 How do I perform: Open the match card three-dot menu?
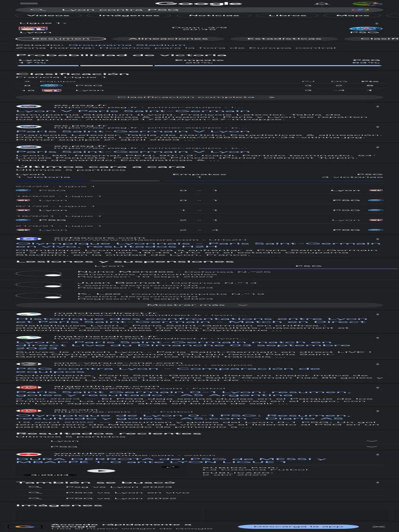point(376,24)
